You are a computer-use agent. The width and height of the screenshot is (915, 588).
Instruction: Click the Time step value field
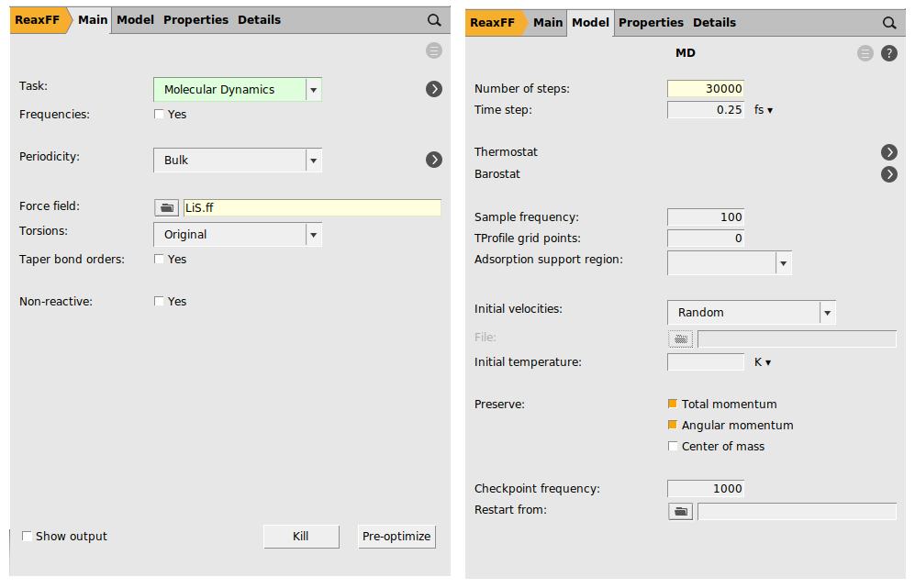click(706, 110)
